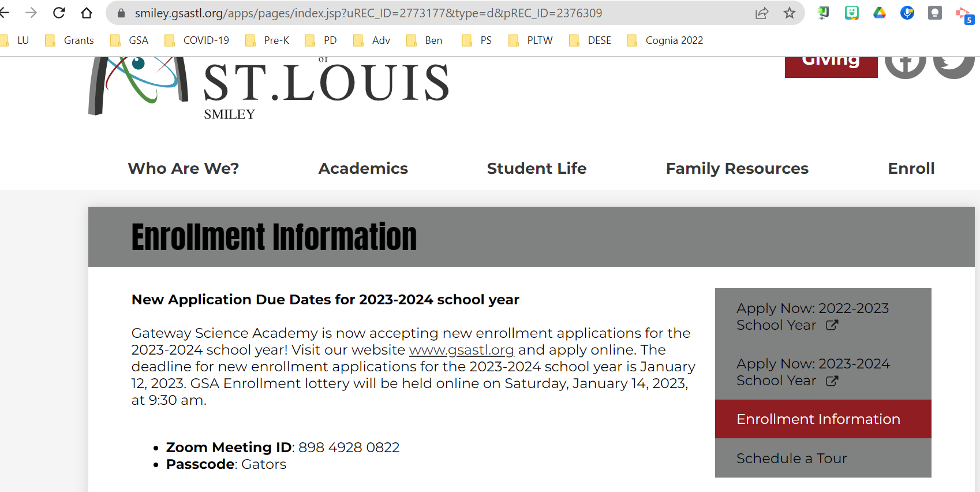Open the DESE bookmarks folder

[x=590, y=40]
